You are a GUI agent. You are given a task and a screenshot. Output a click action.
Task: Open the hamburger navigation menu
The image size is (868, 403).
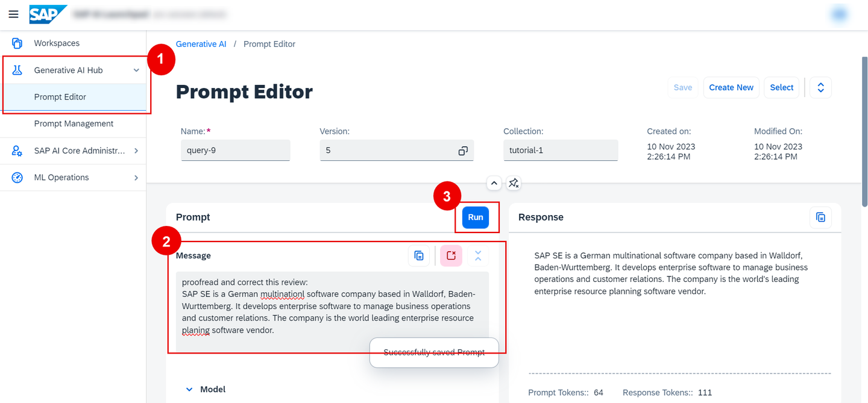tap(13, 14)
